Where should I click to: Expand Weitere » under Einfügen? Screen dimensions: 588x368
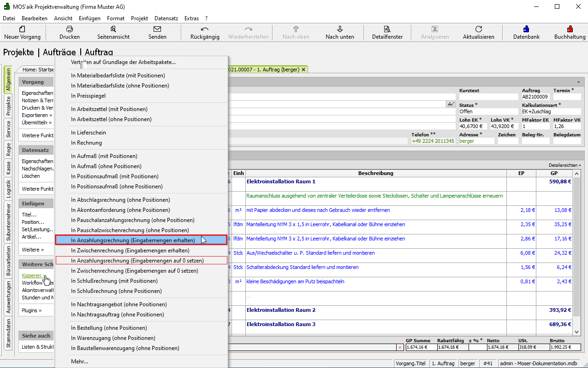click(33, 250)
